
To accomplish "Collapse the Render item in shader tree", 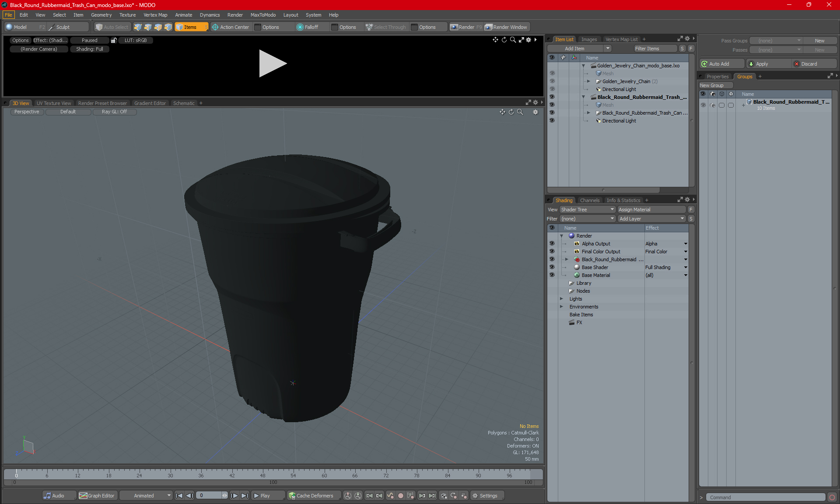I will pyautogui.click(x=562, y=236).
